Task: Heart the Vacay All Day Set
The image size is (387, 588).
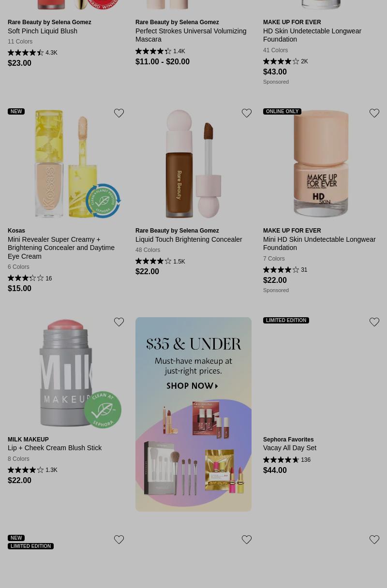Action: pos(374,322)
